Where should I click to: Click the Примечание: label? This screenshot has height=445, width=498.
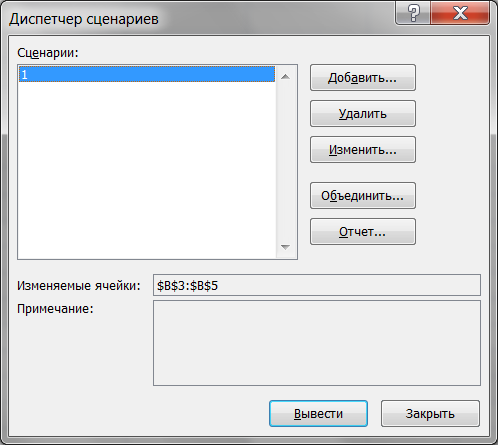click(55, 309)
